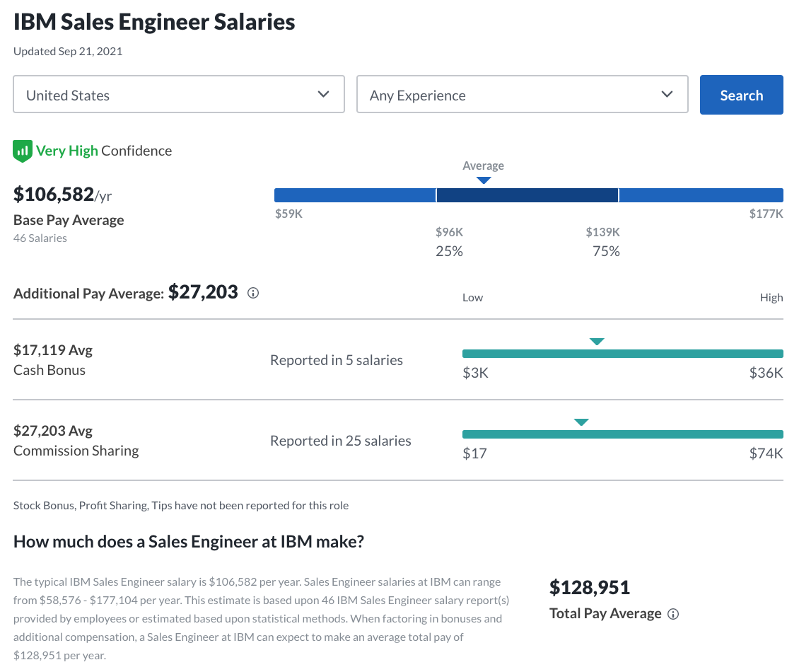Click the Commission Sharing average marker triangle
The image size is (799, 672).
[581, 422]
